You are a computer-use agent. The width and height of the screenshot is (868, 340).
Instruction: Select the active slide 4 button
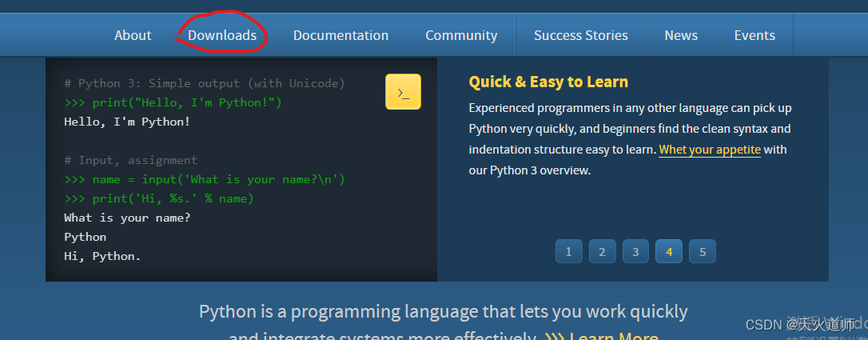pos(669,251)
